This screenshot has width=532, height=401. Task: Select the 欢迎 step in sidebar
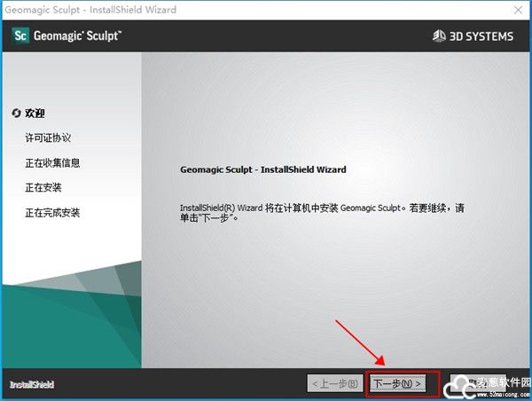point(35,113)
